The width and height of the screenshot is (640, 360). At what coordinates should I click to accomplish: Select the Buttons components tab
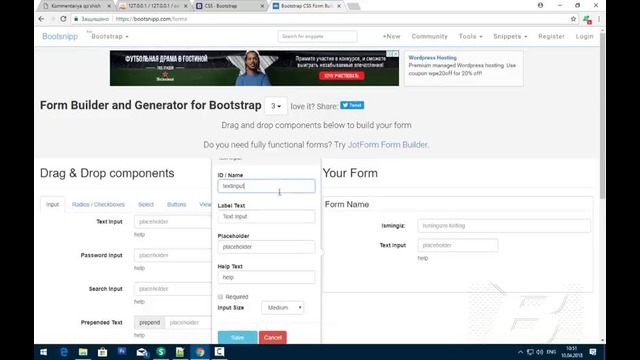tap(176, 204)
